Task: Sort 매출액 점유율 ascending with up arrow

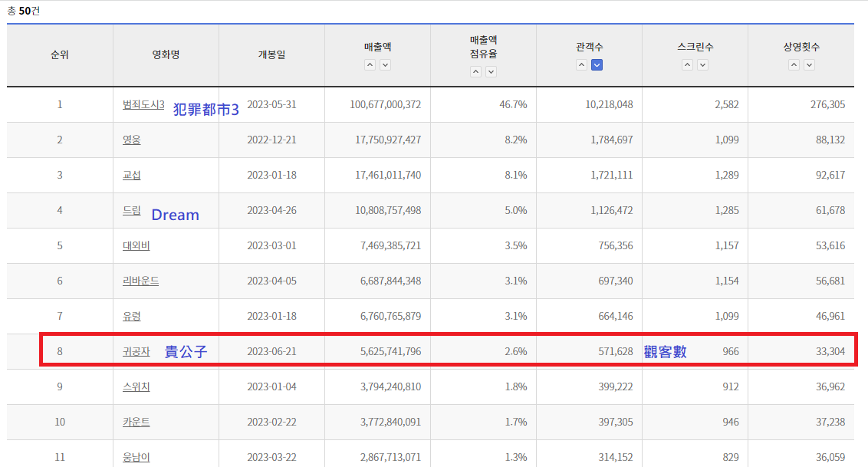Action: coord(475,71)
